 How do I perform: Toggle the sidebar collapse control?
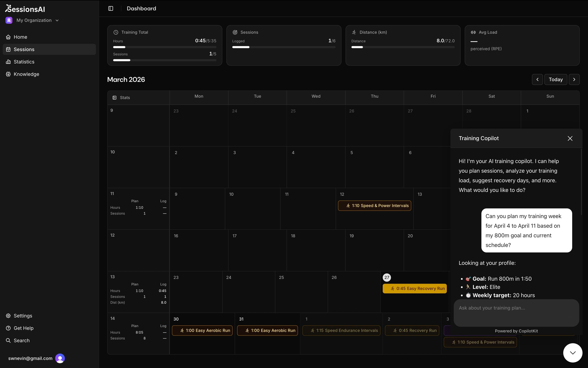tap(111, 8)
